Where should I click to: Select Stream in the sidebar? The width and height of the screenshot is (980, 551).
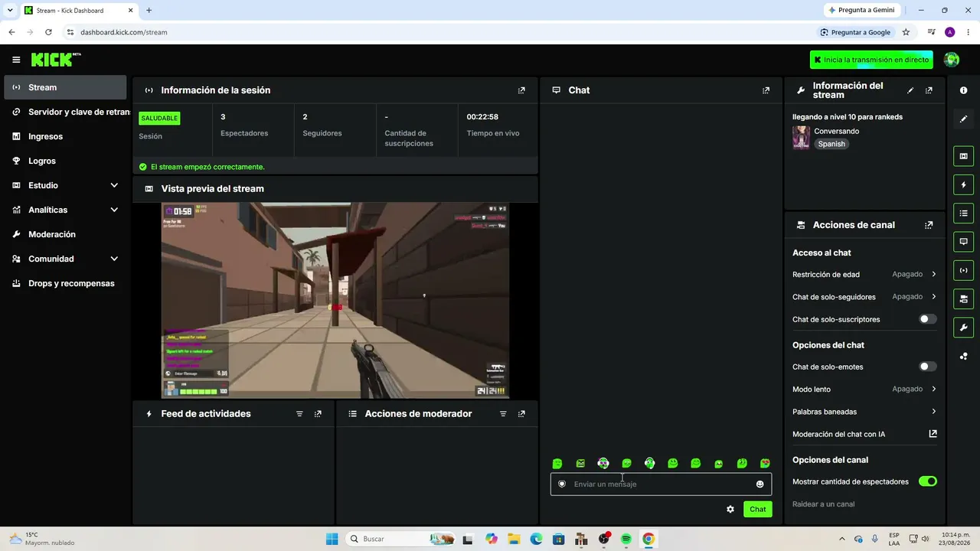(65, 87)
